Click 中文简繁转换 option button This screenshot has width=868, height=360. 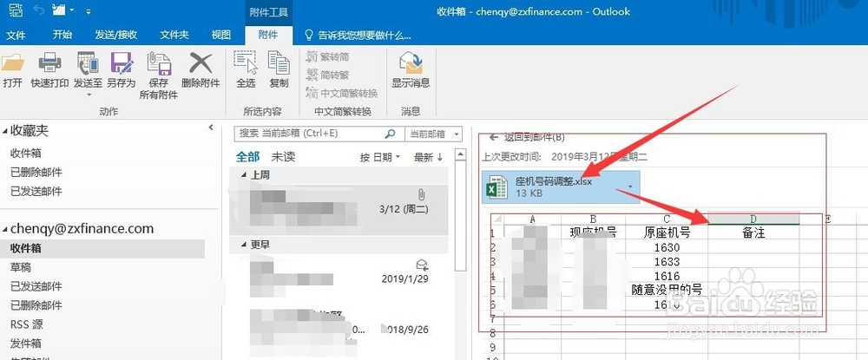341,93
